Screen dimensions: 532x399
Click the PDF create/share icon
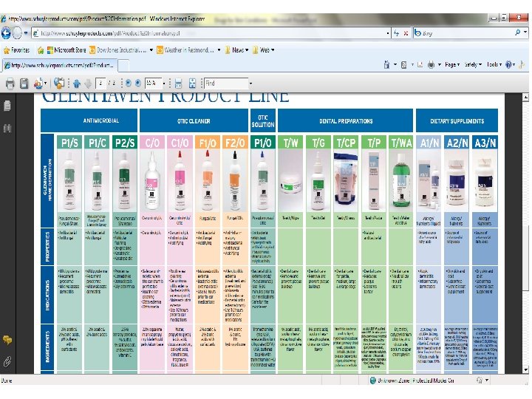click(39, 83)
